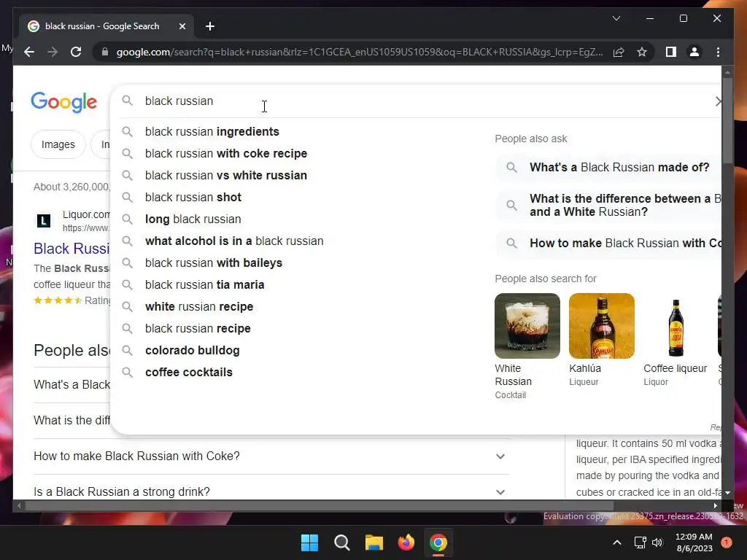This screenshot has height=560, width=747.
Task: Open the volume tray icon
Action: point(657,542)
